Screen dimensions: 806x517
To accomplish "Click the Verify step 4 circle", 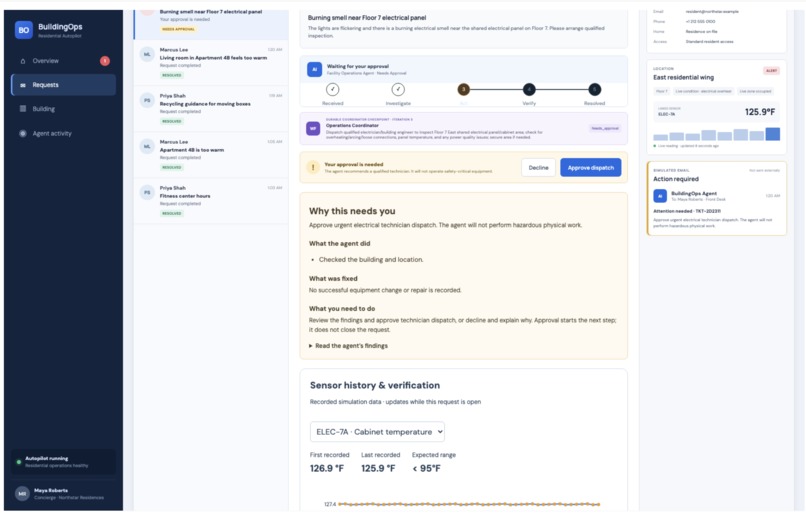I will [529, 89].
